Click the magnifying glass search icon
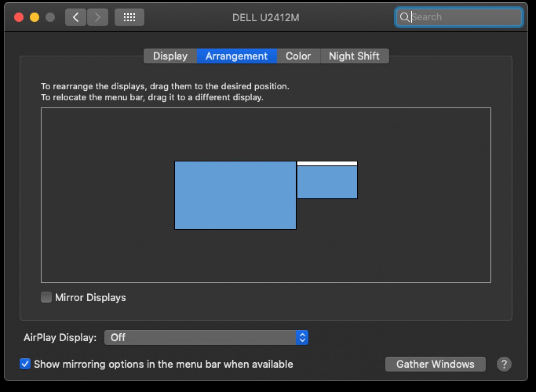This screenshot has height=392, width=536. pyautogui.click(x=404, y=17)
